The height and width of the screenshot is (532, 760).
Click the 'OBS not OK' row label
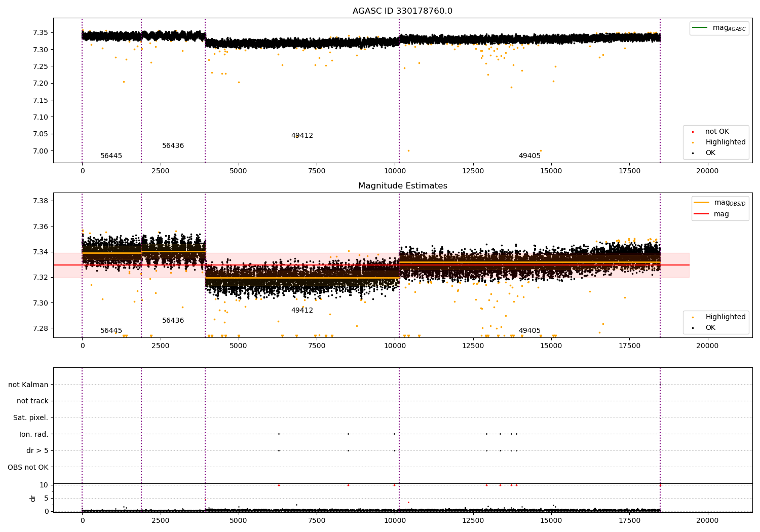point(28,467)
